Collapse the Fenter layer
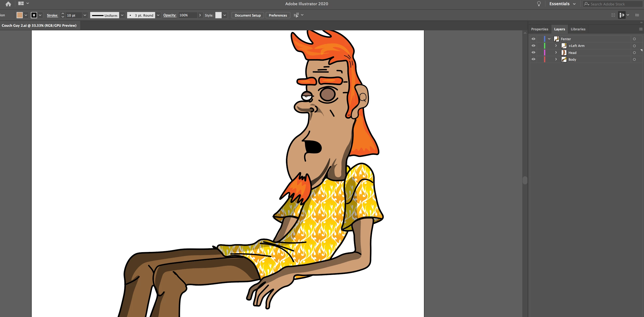Image resolution: width=644 pixels, height=317 pixels. coord(549,39)
